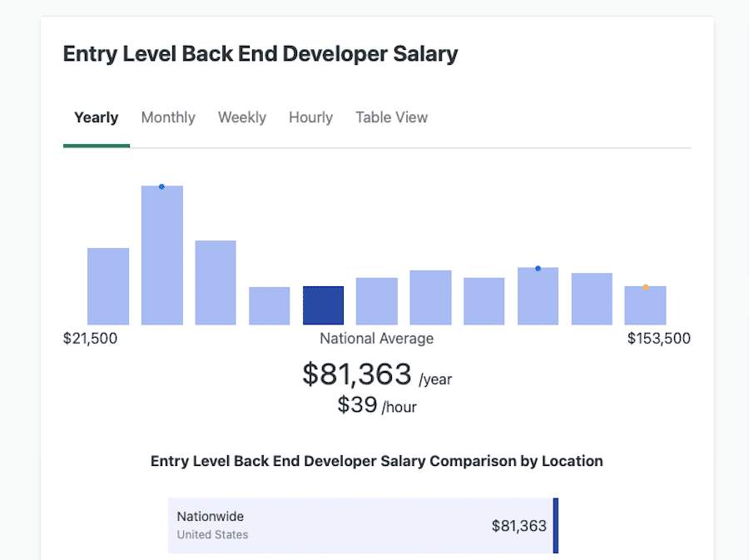The height and width of the screenshot is (560, 749).
Task: Click the $21,500 minimum salary label
Action: (x=92, y=338)
